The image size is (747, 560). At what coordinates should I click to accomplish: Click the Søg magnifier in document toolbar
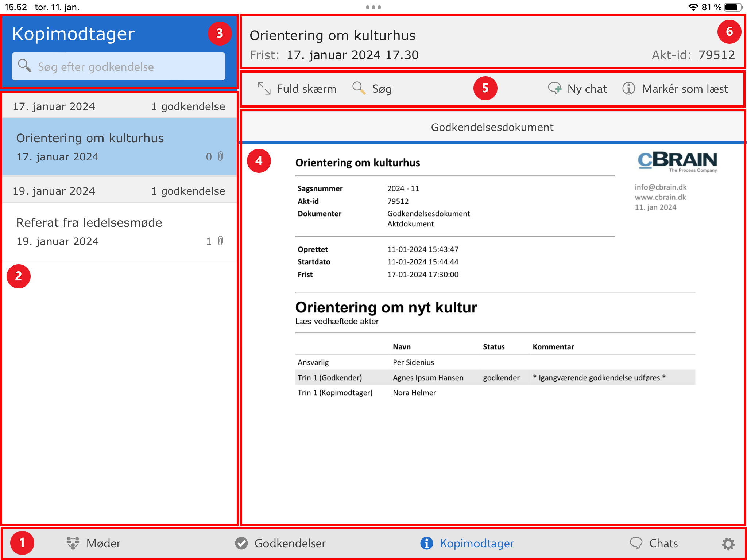coord(359,89)
